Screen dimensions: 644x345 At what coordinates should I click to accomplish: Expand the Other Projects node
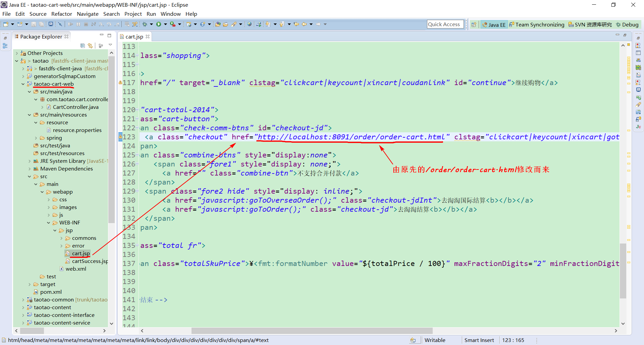click(x=16, y=53)
